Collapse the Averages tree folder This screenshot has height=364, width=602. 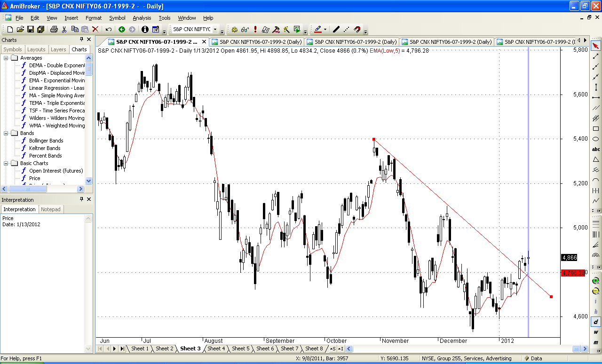pyautogui.click(x=6, y=58)
